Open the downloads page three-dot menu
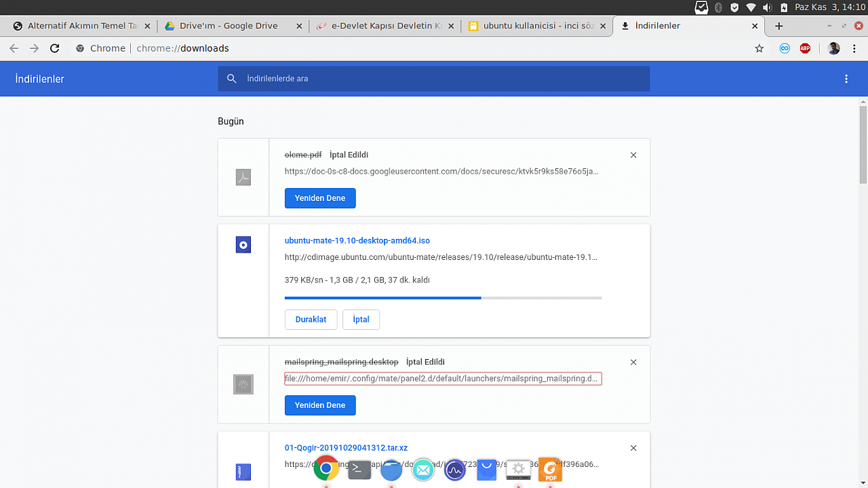Viewport: 868px width, 488px height. coord(846,79)
